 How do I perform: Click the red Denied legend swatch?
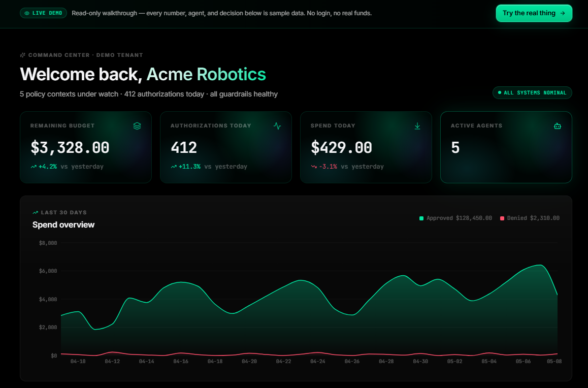coord(502,218)
